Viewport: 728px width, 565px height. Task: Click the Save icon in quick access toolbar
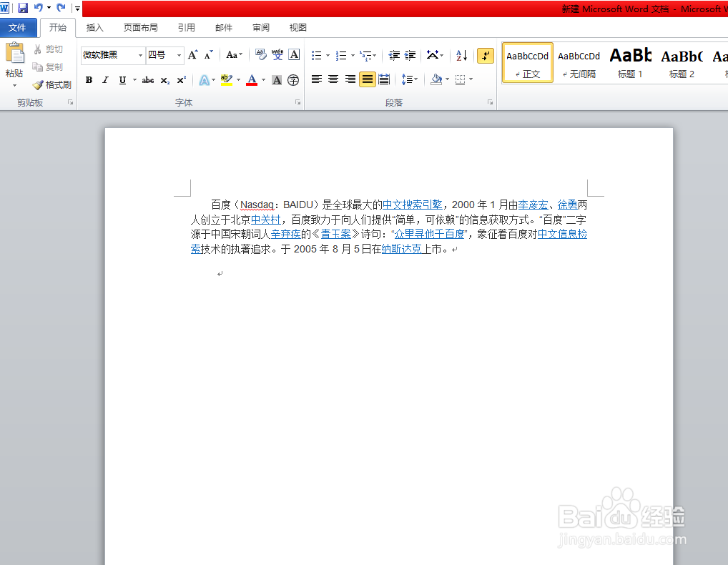tap(22, 8)
